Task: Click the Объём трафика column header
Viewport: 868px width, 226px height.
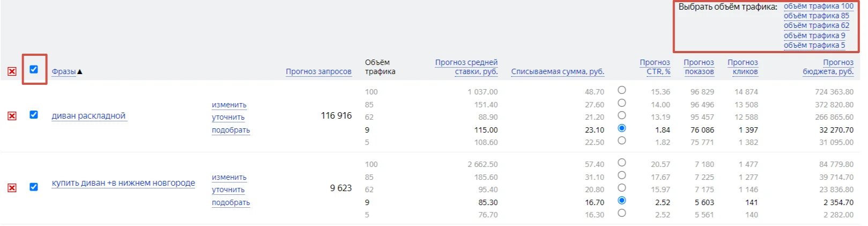Action: pyautogui.click(x=380, y=67)
